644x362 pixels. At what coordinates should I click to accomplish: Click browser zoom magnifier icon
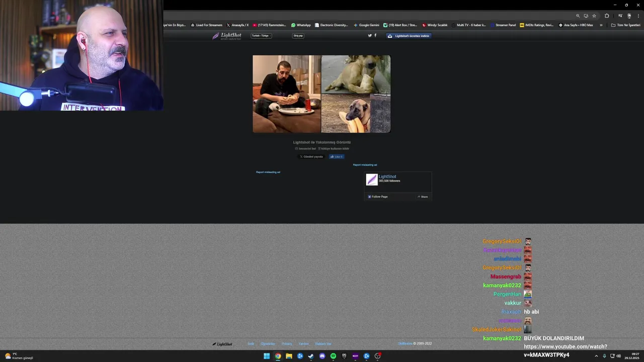pos(578,16)
